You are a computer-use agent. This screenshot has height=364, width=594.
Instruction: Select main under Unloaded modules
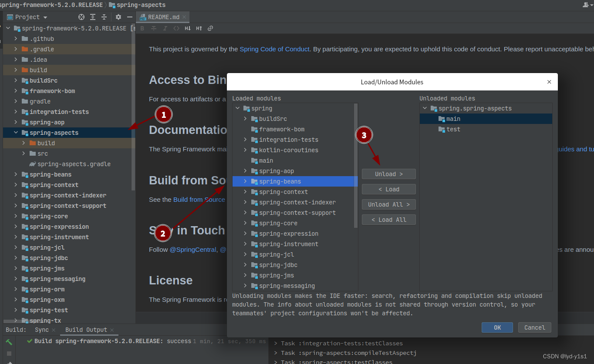click(x=486, y=119)
